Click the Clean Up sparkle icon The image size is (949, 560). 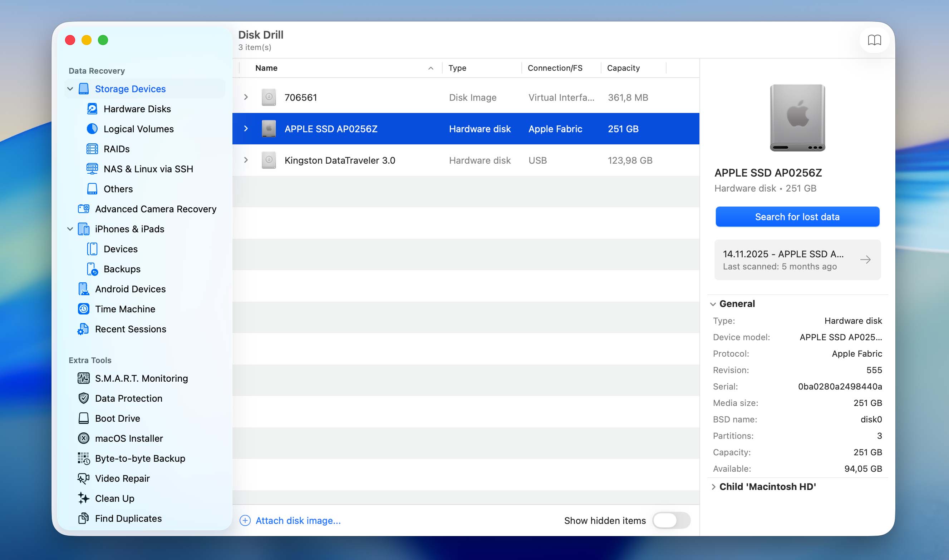83,498
